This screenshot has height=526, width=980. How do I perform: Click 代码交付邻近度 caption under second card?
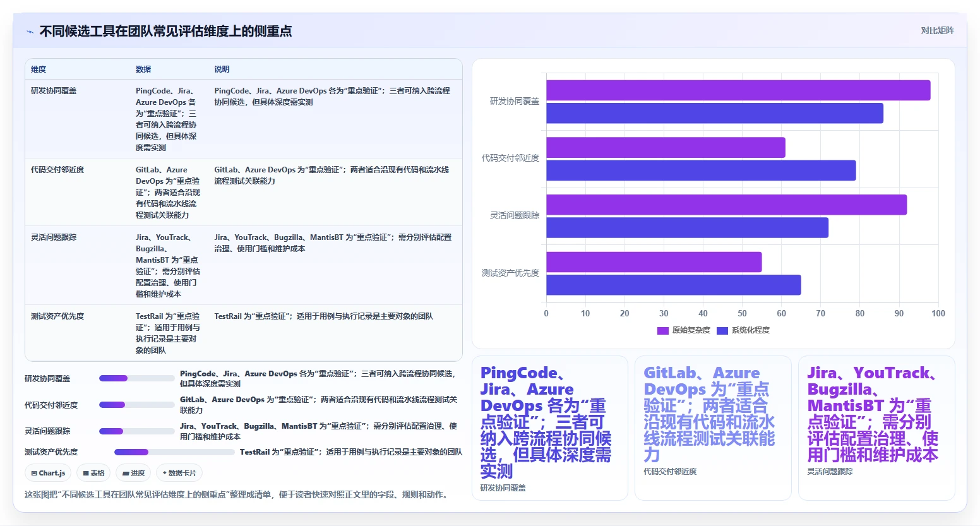point(670,472)
